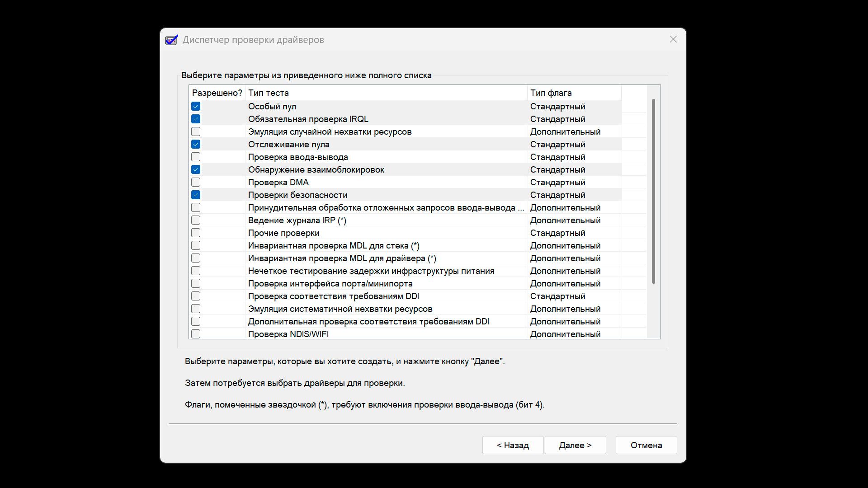Enable Нечеткое тестирование задержки инфраструктуры питания checkbox
This screenshot has height=488, width=868.
(x=196, y=271)
